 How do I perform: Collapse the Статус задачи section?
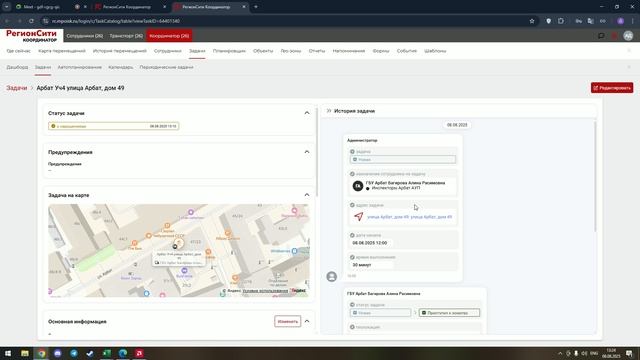coord(307,113)
